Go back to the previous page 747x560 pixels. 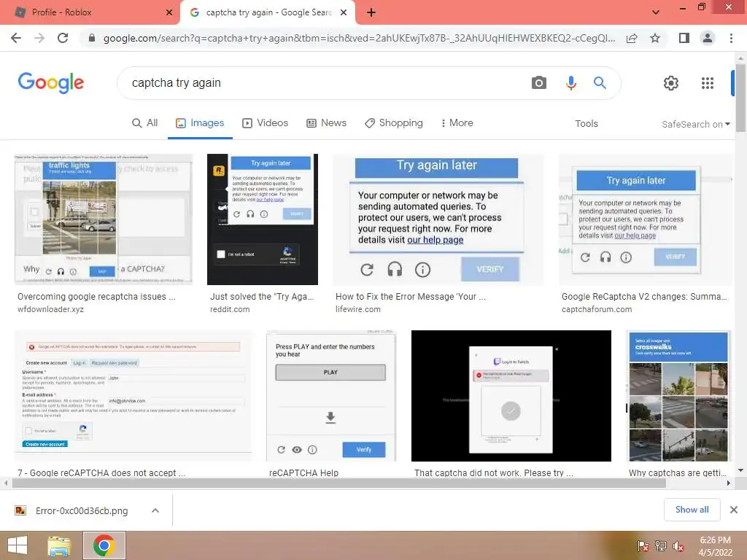pyautogui.click(x=16, y=38)
